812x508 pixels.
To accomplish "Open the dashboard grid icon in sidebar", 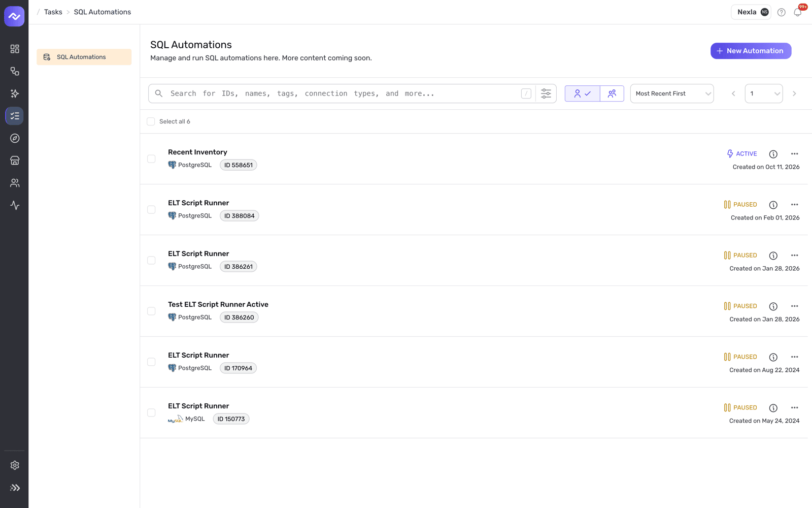I will [x=15, y=49].
